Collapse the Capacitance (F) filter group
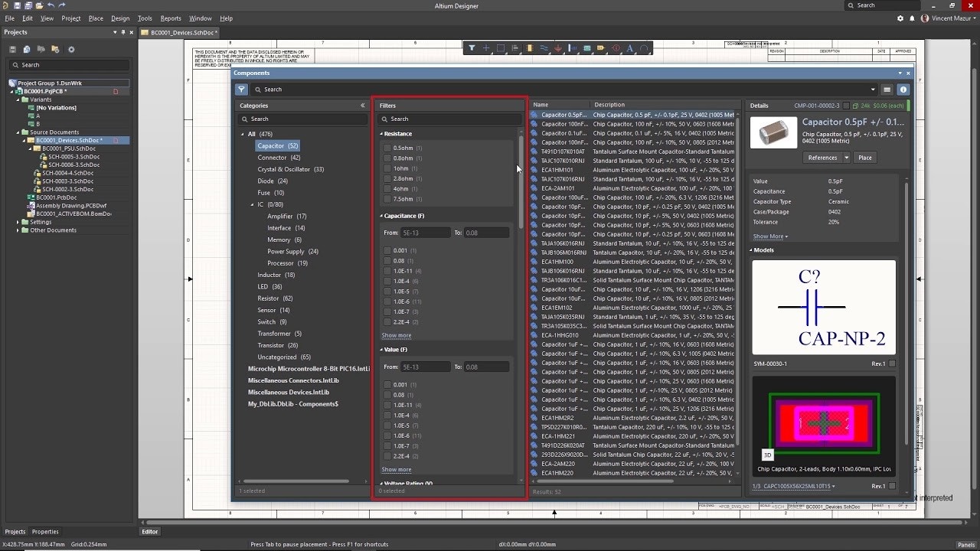The image size is (980, 551). [x=381, y=216]
